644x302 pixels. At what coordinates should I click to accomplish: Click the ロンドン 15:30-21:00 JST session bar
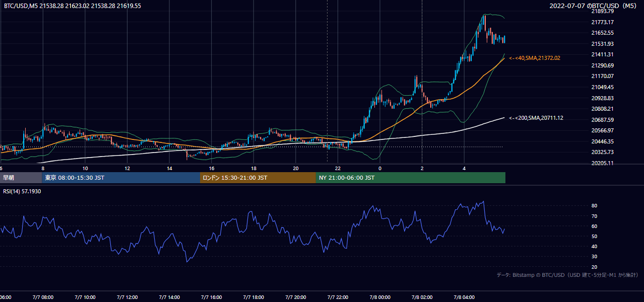point(258,178)
